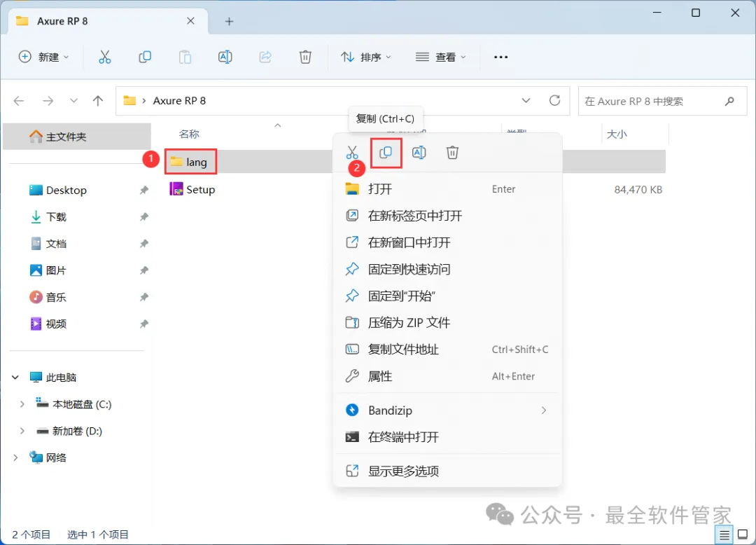Choose 在新窗口中打开
The width and height of the screenshot is (756, 545).
[447, 242]
